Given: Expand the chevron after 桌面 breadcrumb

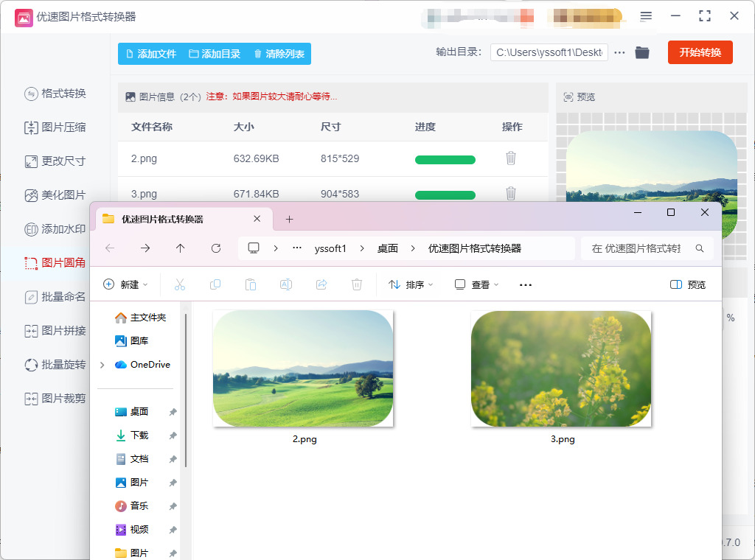Looking at the screenshot, I should [413, 248].
